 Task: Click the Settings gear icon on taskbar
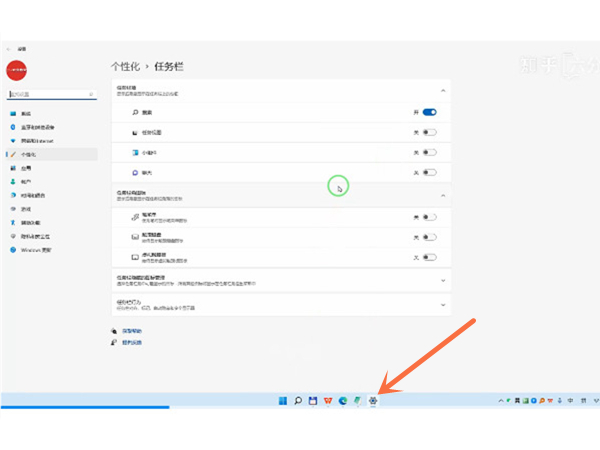[x=372, y=401]
